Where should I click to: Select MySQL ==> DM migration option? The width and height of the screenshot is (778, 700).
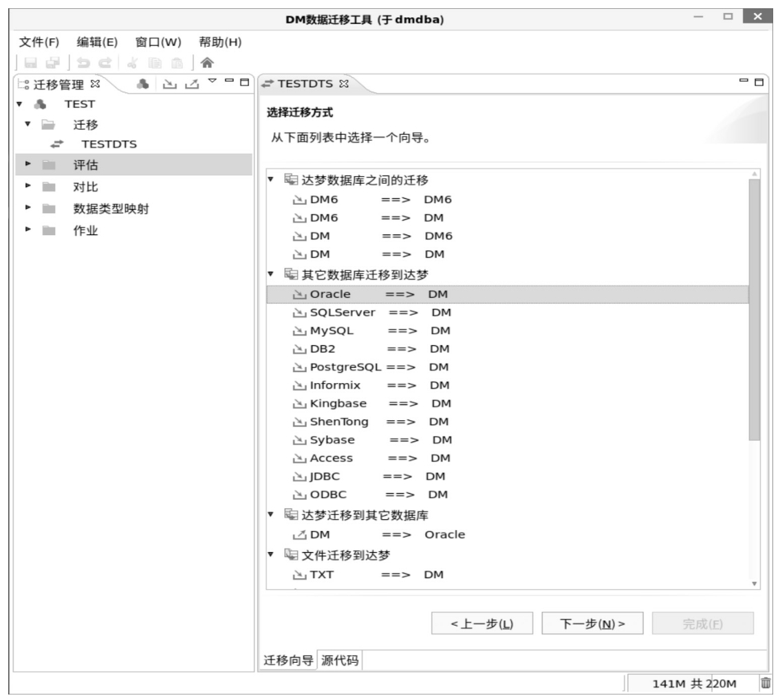pos(371,331)
